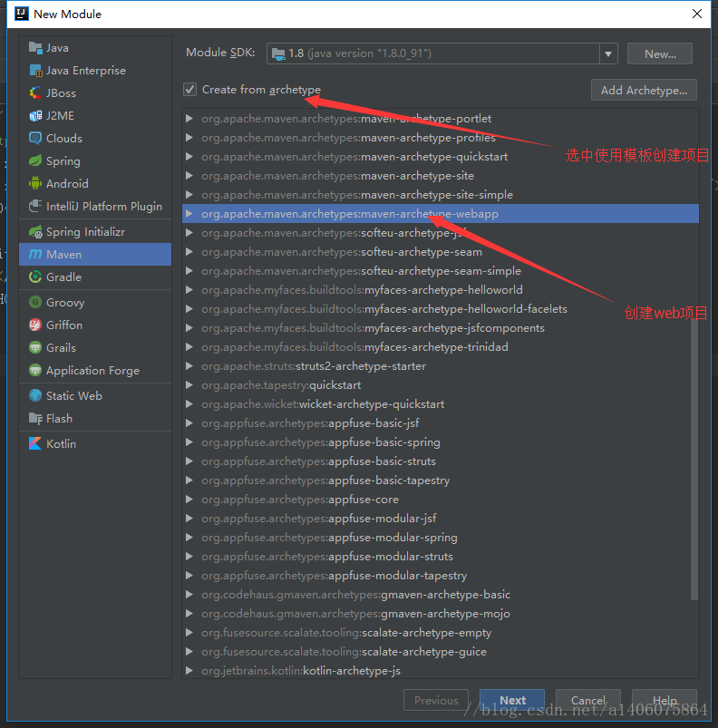The width and height of the screenshot is (718, 728).
Task: Click Add Archetype... button
Action: tap(644, 90)
